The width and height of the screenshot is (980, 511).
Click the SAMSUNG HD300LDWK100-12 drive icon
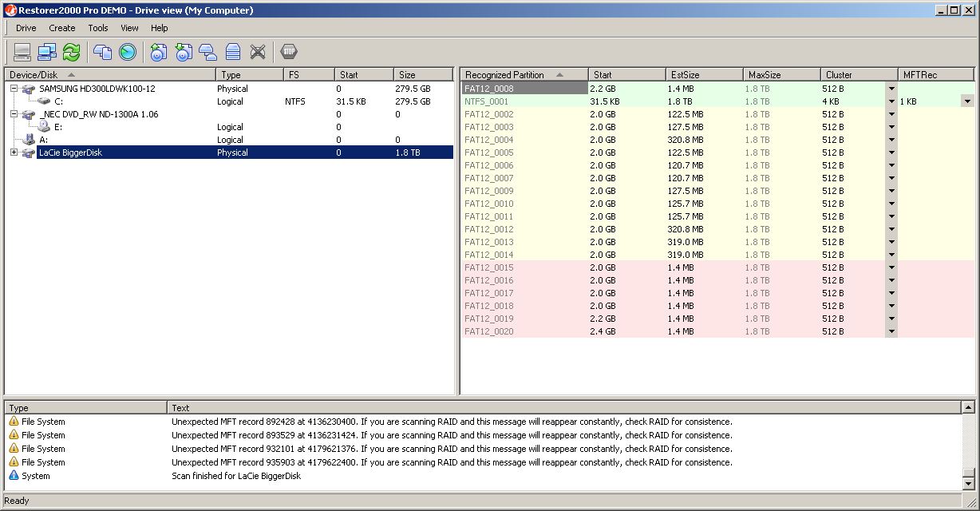[29, 89]
